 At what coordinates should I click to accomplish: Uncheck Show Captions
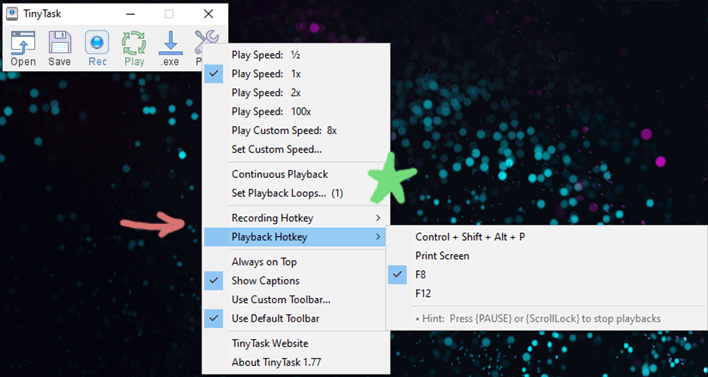click(296, 281)
